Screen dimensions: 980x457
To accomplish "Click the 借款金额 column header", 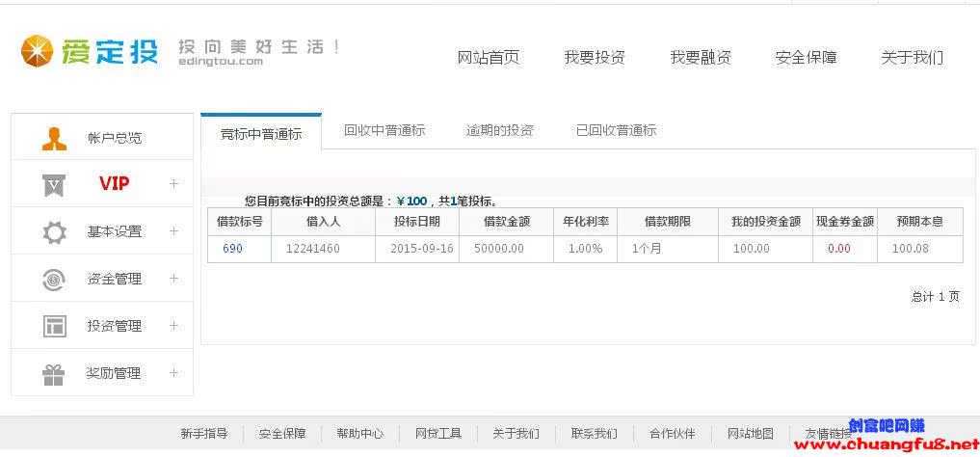I will pos(507,222).
